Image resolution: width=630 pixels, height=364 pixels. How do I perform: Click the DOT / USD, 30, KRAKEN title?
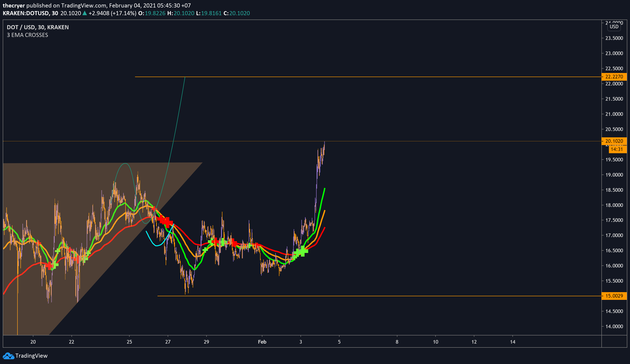[x=38, y=27]
